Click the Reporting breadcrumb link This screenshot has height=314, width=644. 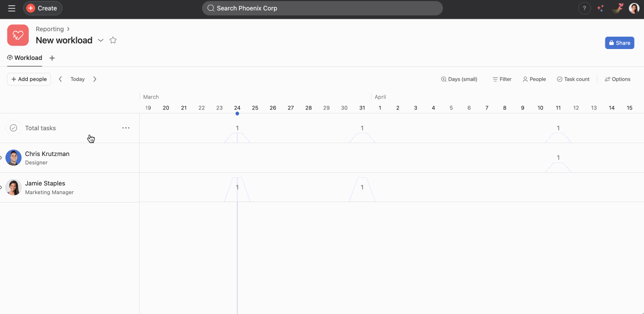tap(50, 29)
